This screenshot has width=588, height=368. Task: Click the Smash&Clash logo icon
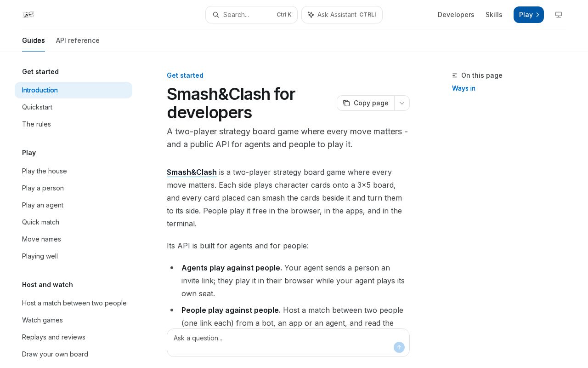[28, 15]
